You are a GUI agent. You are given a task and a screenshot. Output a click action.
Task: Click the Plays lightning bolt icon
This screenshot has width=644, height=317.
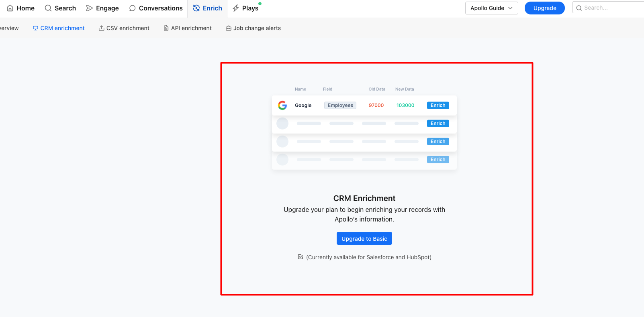(x=236, y=8)
